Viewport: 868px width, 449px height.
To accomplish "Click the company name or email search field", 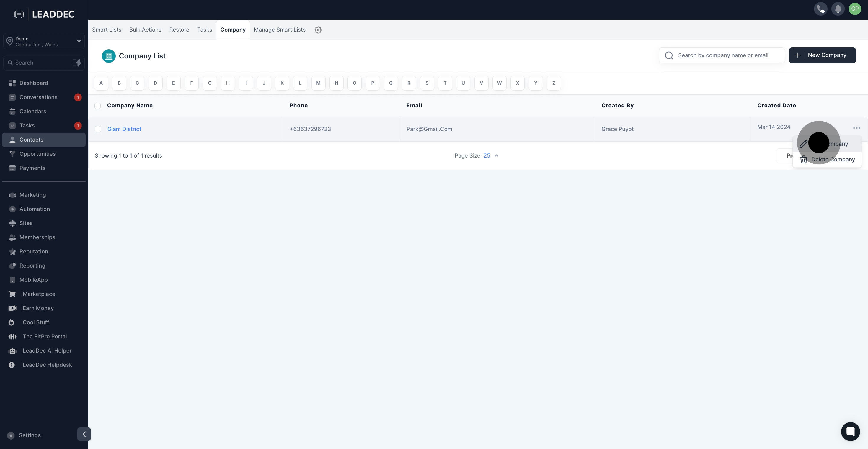I will (x=722, y=55).
